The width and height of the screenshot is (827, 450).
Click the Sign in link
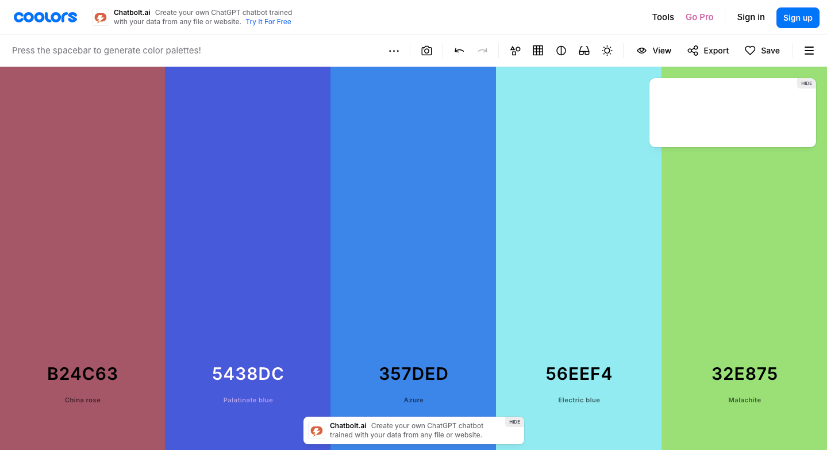coord(751,17)
